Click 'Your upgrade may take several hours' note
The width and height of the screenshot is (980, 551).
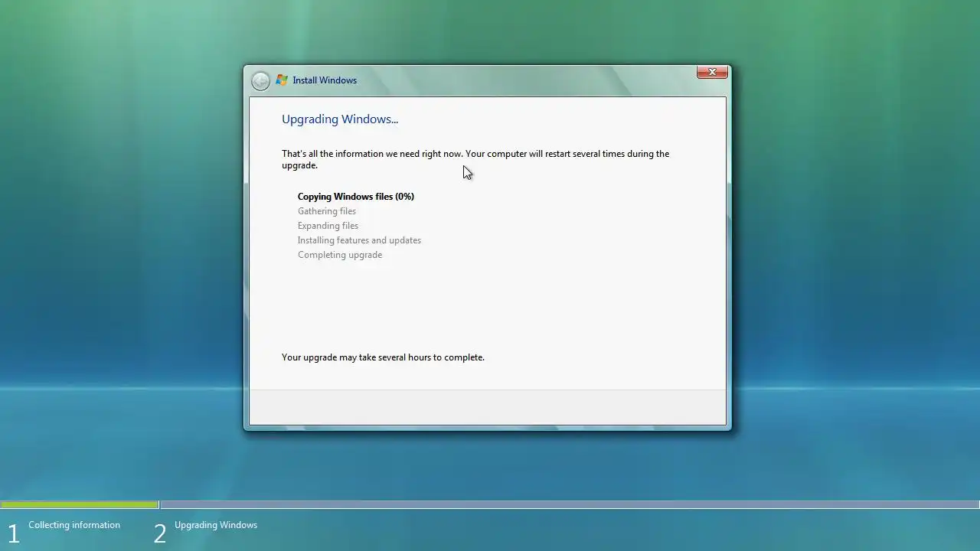click(383, 357)
